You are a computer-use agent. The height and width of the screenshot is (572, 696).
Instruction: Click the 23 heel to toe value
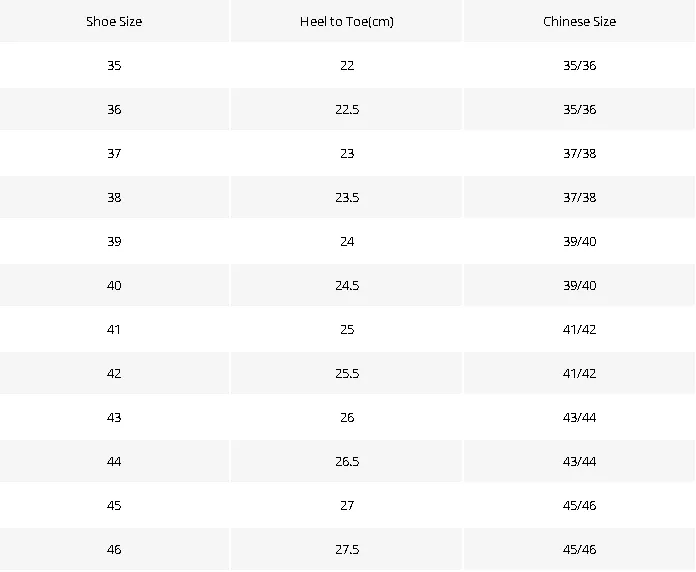[347, 153]
